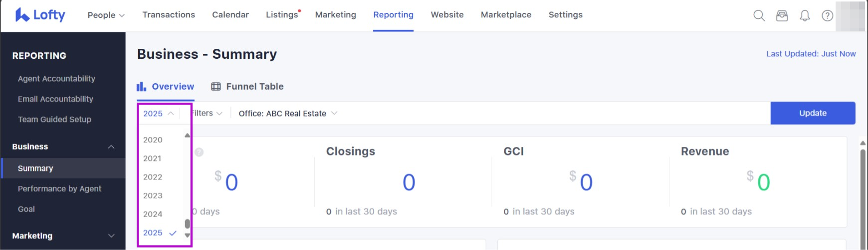Click the Lofty logo icon
This screenshot has height=250, width=868.
pyautogui.click(x=22, y=15)
